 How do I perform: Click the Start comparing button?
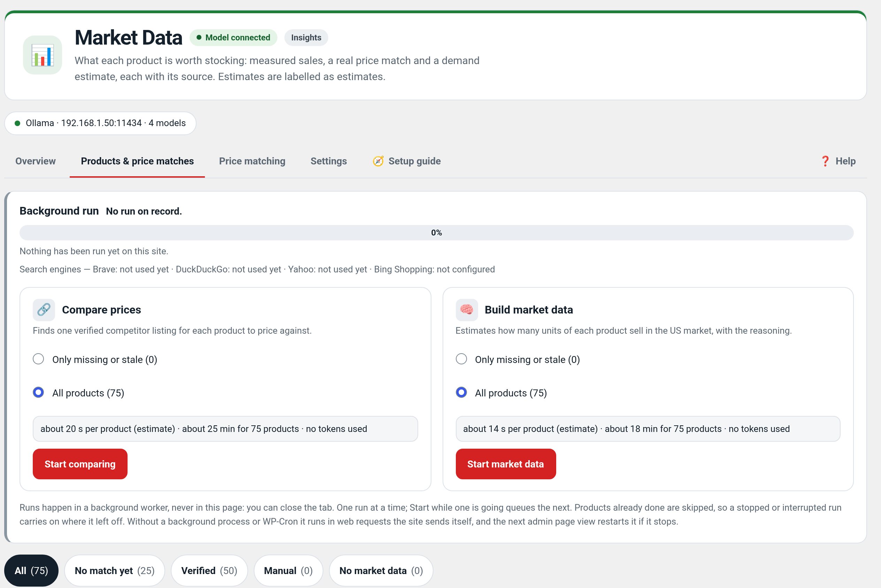[80, 464]
